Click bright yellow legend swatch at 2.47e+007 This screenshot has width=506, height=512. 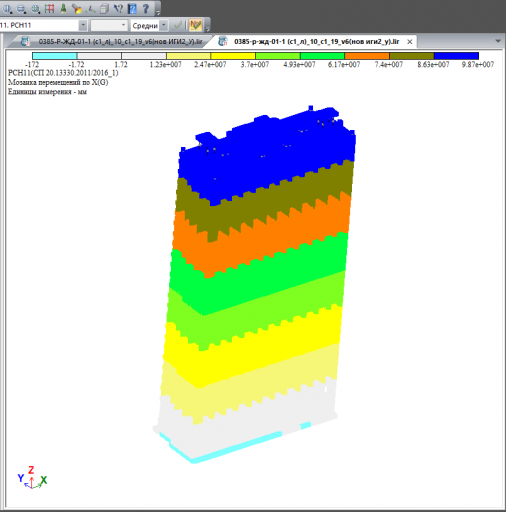pyautogui.click(x=233, y=56)
